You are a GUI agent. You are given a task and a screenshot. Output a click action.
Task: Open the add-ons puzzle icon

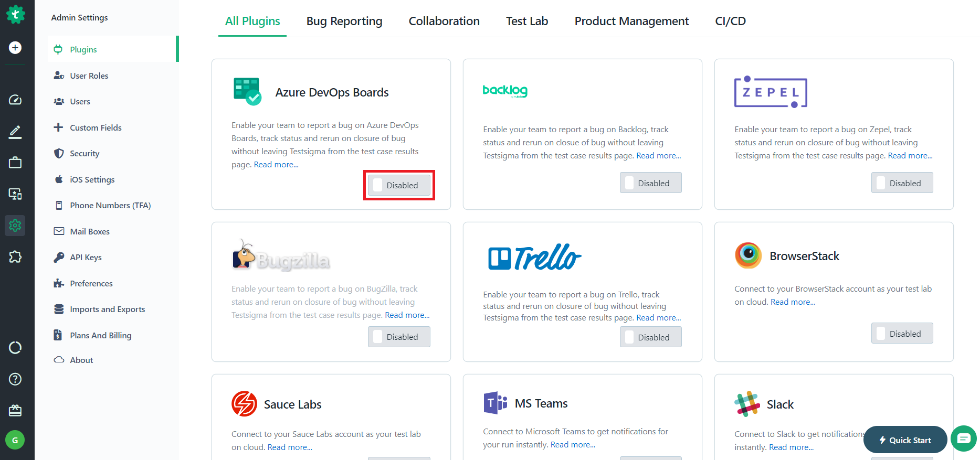click(x=15, y=257)
